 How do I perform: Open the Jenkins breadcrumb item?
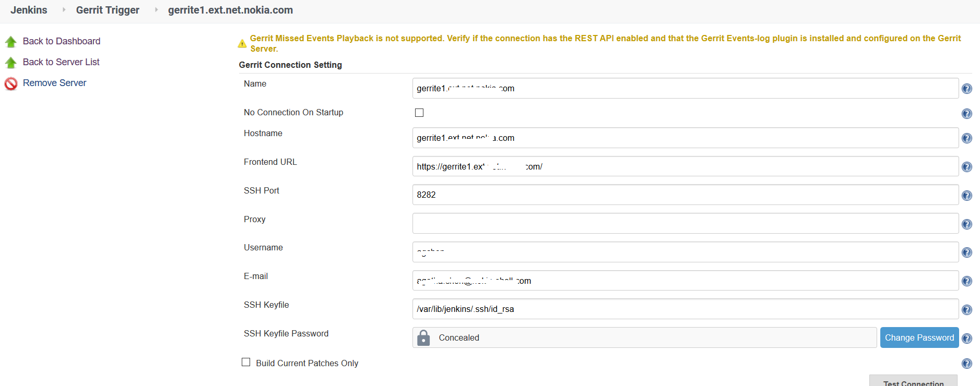(x=29, y=9)
